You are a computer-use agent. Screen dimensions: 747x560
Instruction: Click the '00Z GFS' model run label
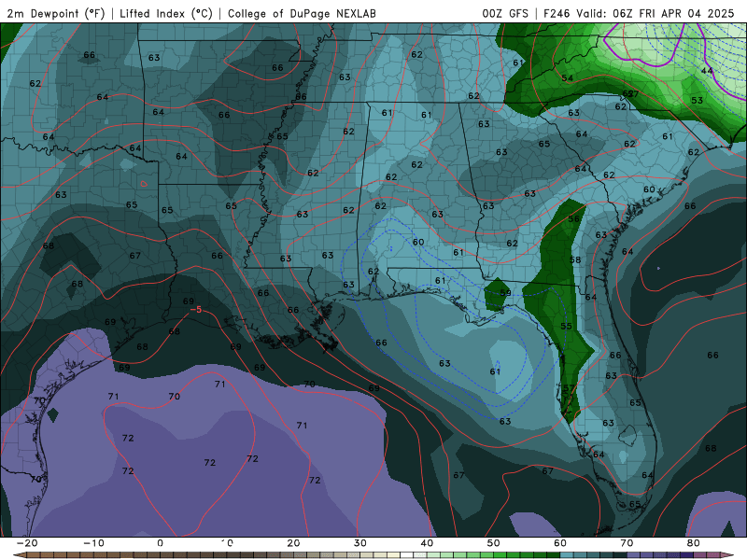click(504, 14)
